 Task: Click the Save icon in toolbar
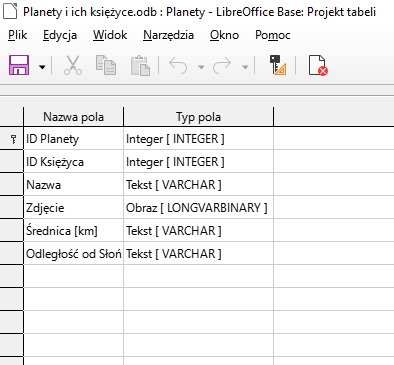[x=19, y=65]
